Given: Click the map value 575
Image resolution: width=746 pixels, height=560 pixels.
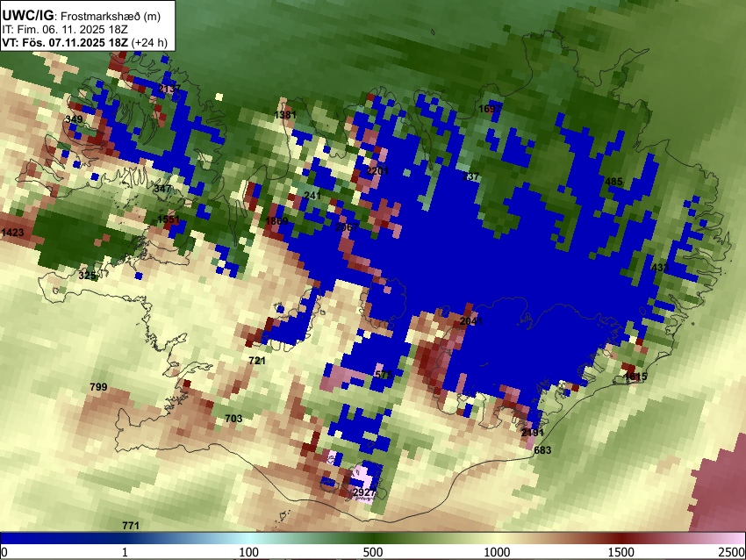Looking at the screenshot, I should click(x=384, y=375).
